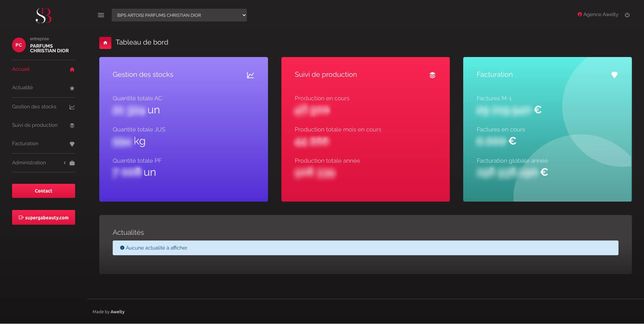
Task: Select the Quantité totale AC label
Action: point(138,98)
